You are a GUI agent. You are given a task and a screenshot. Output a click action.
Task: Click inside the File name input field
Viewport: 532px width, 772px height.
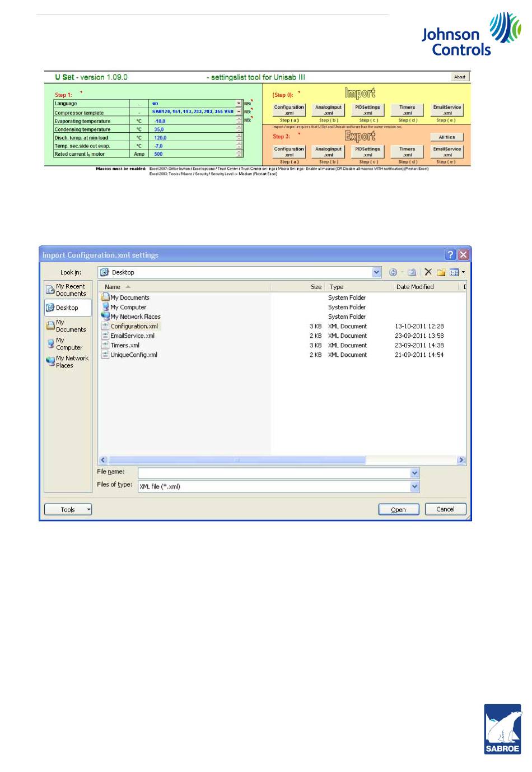pyautogui.click(x=274, y=473)
